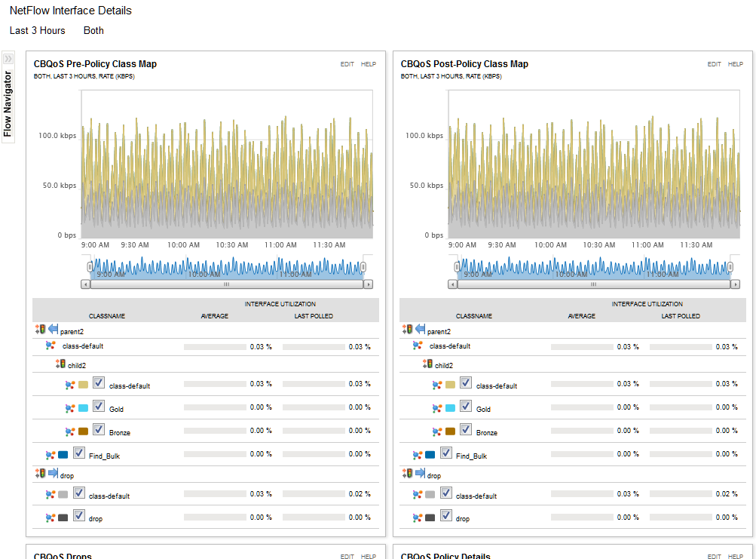The height and width of the screenshot is (559, 756).
Task: Click the drop policy arrow icon in Pre-Policy
Action: (53, 472)
